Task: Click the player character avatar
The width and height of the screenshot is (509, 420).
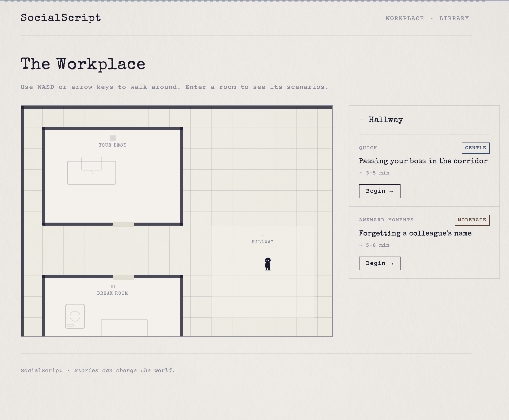Action: click(268, 264)
